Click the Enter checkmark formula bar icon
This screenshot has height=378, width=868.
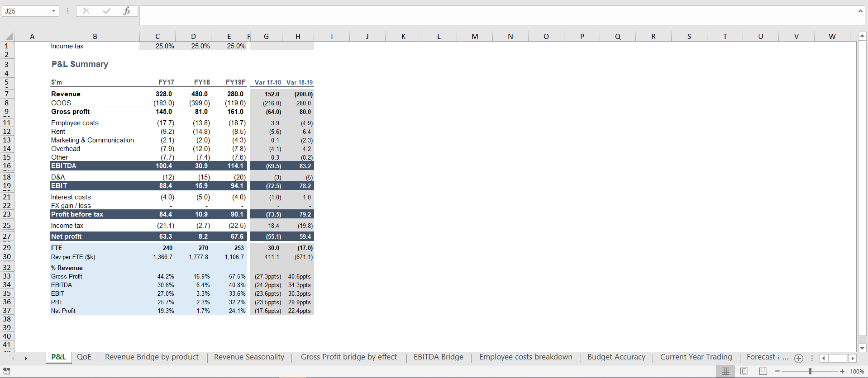[x=107, y=11]
